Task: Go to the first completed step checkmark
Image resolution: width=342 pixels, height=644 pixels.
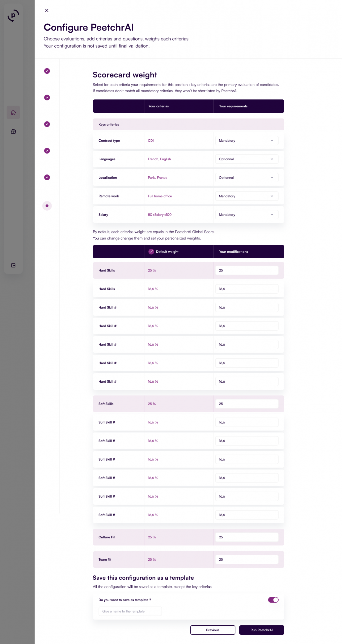Action: tap(47, 71)
